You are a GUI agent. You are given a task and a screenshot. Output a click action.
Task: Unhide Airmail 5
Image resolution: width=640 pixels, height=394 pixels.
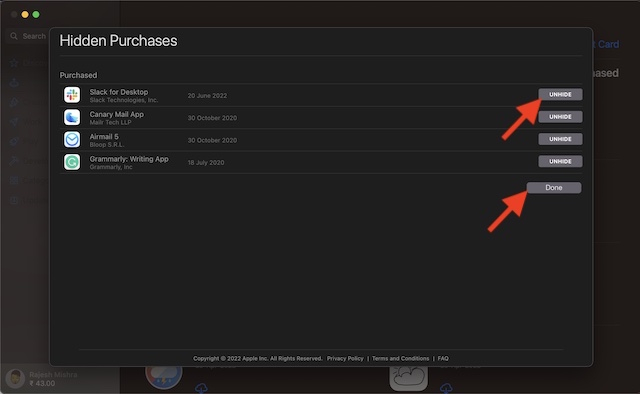[560, 139]
